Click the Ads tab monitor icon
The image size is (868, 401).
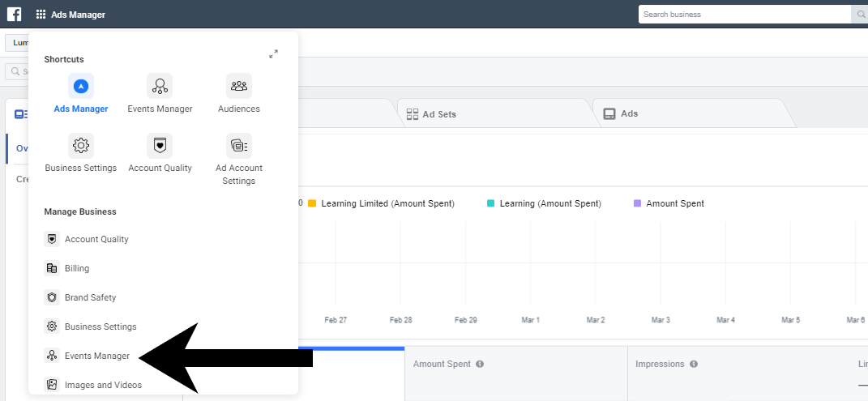point(609,114)
